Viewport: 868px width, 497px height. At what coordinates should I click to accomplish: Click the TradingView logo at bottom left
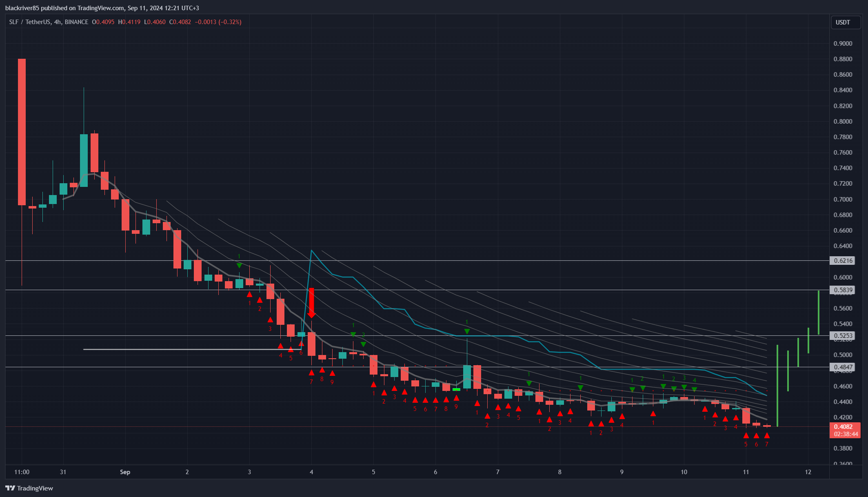tap(29, 488)
